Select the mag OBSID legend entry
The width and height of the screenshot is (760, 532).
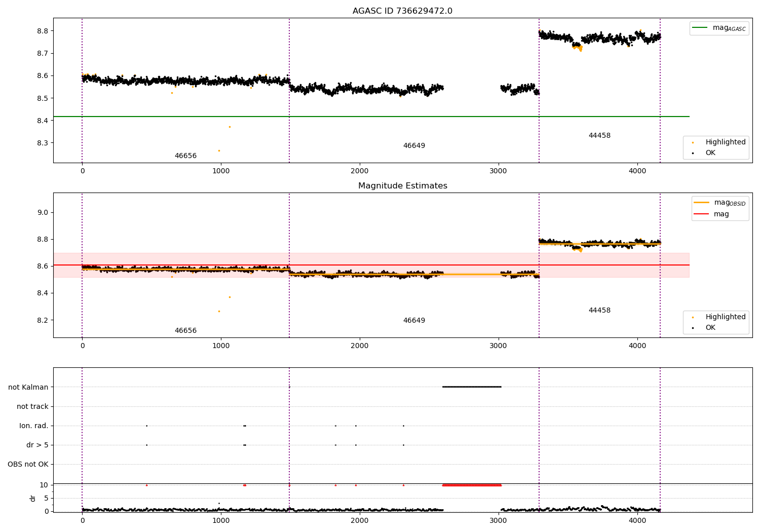point(720,203)
